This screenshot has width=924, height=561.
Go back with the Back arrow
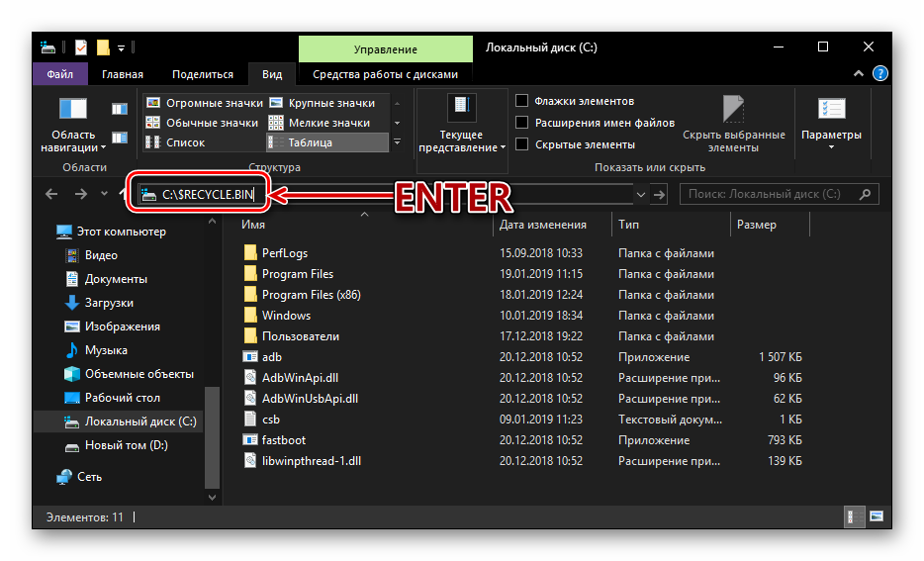pos(51,194)
